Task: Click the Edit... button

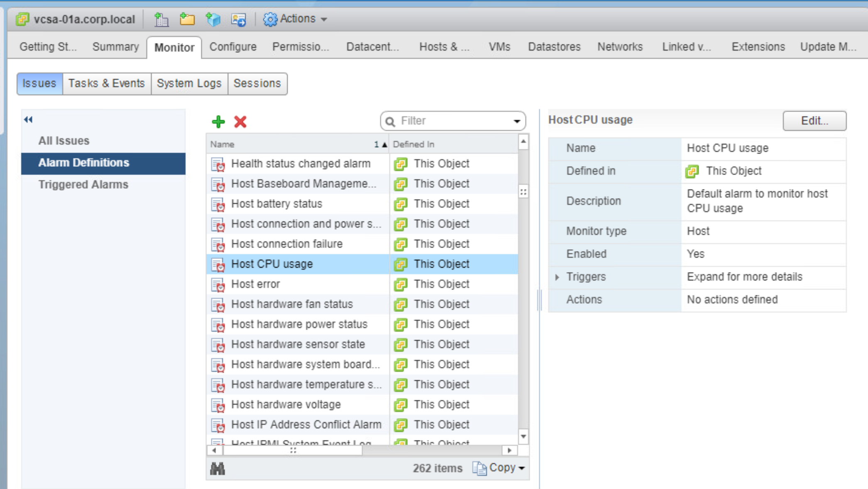Action: [x=814, y=121]
